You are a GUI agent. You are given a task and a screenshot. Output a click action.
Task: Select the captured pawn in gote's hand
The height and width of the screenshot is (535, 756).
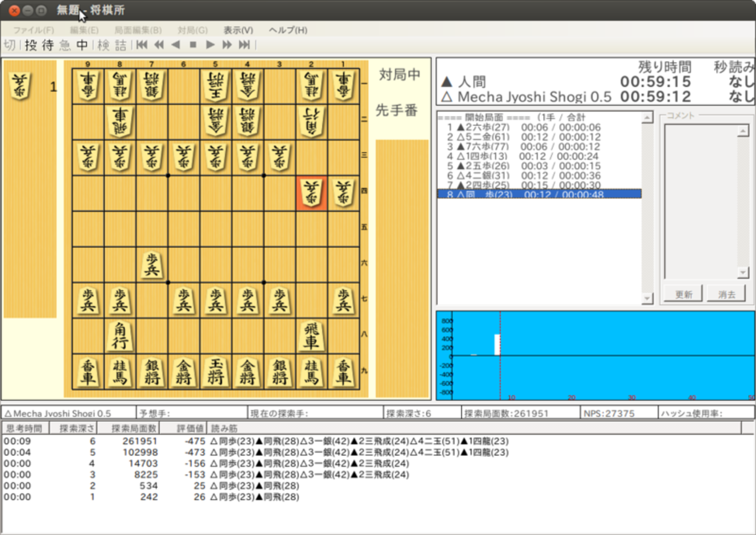pos(20,86)
